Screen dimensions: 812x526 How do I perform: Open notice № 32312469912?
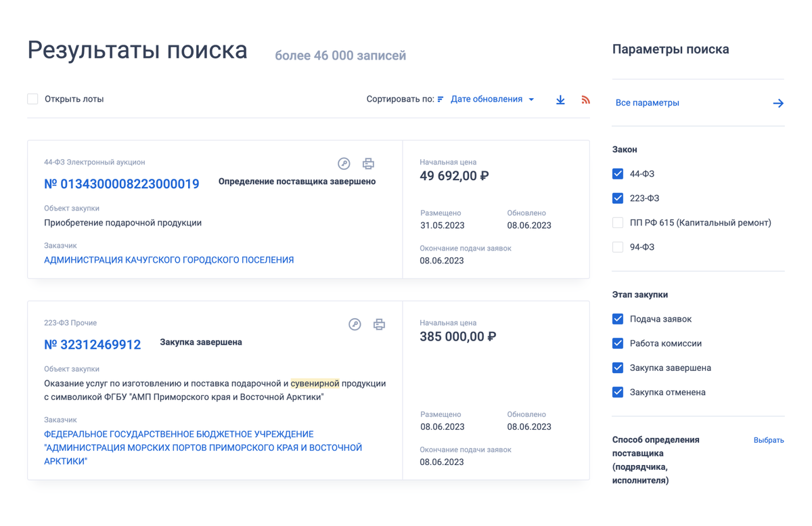point(93,344)
